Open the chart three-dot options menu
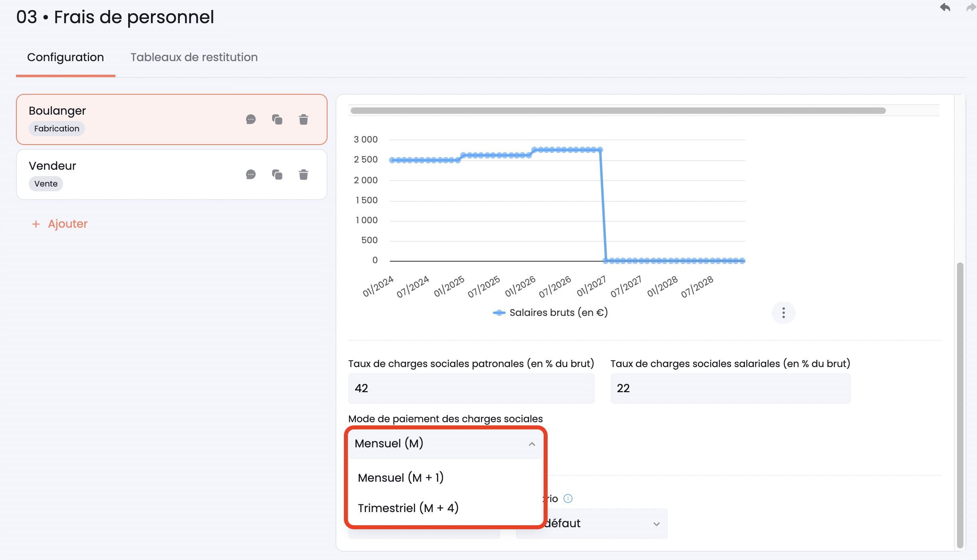Screen dimensions: 977x560 click(783, 313)
